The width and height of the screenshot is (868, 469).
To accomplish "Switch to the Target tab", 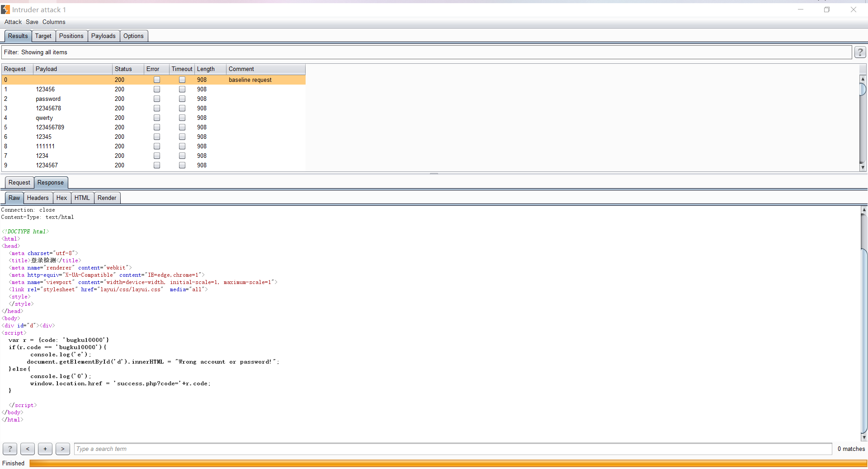I will 43,36.
